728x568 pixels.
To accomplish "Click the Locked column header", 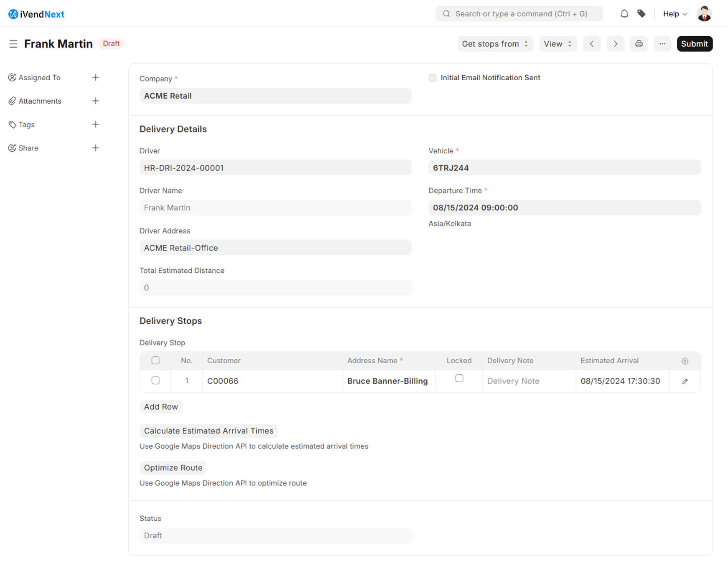I will (x=459, y=361).
